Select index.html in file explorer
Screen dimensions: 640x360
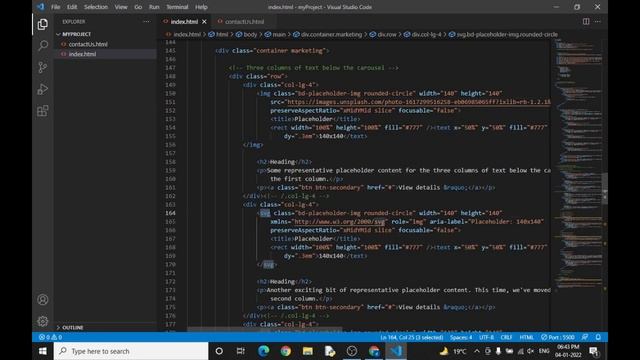[x=82, y=54]
